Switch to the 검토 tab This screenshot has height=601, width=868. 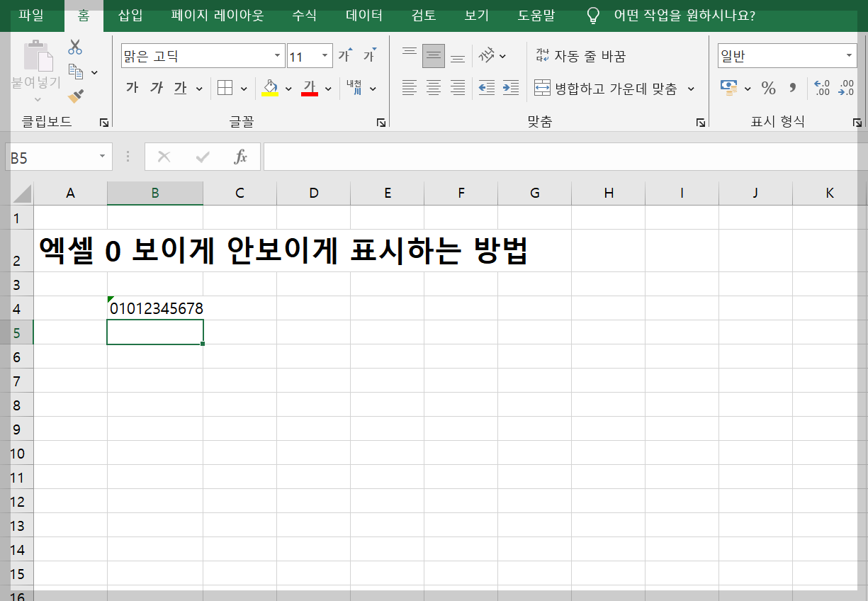[424, 16]
